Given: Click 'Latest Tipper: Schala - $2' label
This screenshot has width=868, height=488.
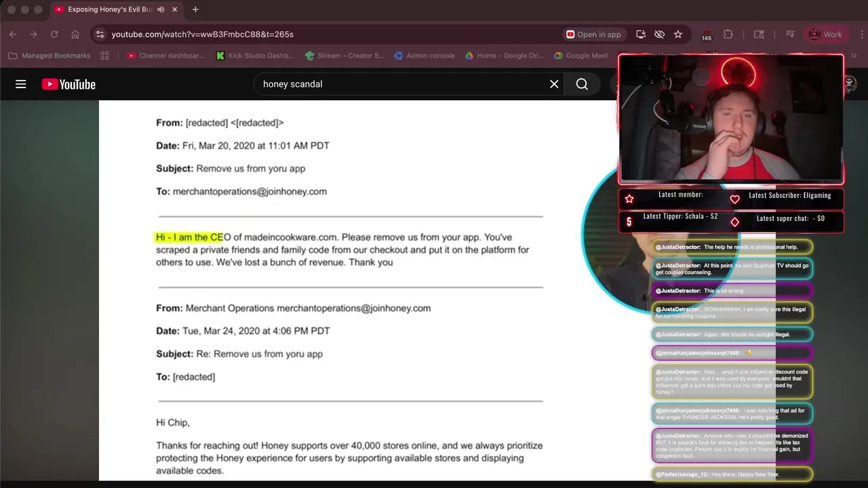Looking at the screenshot, I should (x=680, y=216).
